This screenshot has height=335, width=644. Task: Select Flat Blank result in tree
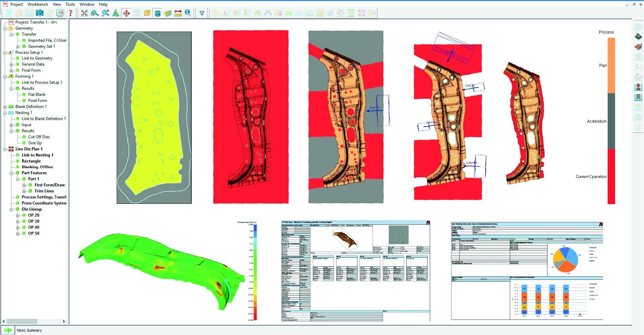pyautogui.click(x=37, y=95)
